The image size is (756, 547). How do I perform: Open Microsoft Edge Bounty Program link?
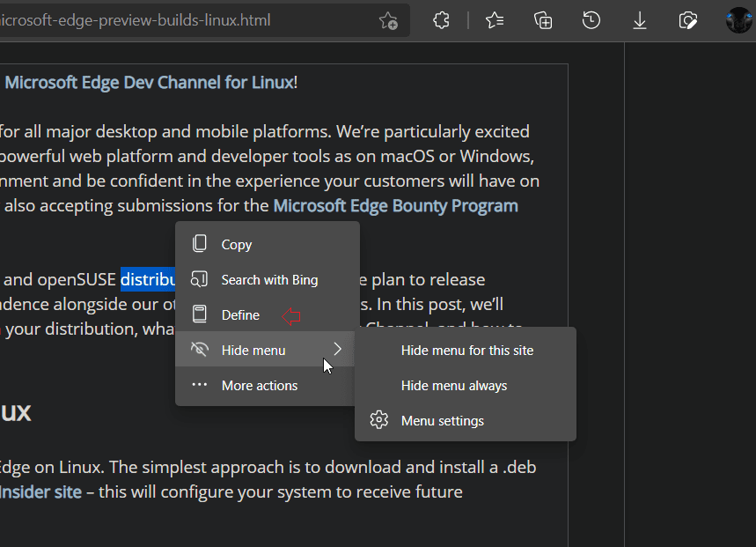396,206
